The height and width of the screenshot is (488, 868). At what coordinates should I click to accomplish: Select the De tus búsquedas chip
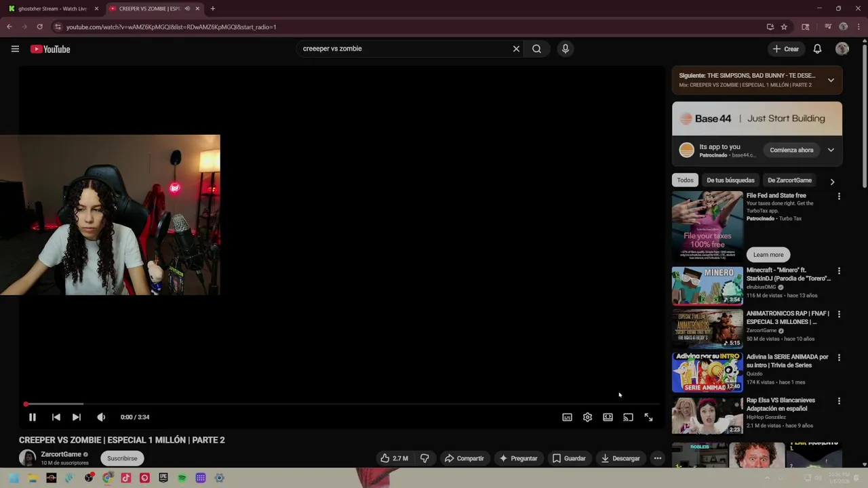[730, 180]
